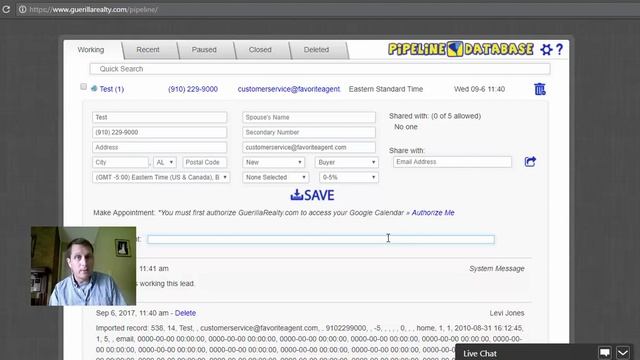Switch to the Closed tab
The image size is (640, 360).
[x=260, y=50]
